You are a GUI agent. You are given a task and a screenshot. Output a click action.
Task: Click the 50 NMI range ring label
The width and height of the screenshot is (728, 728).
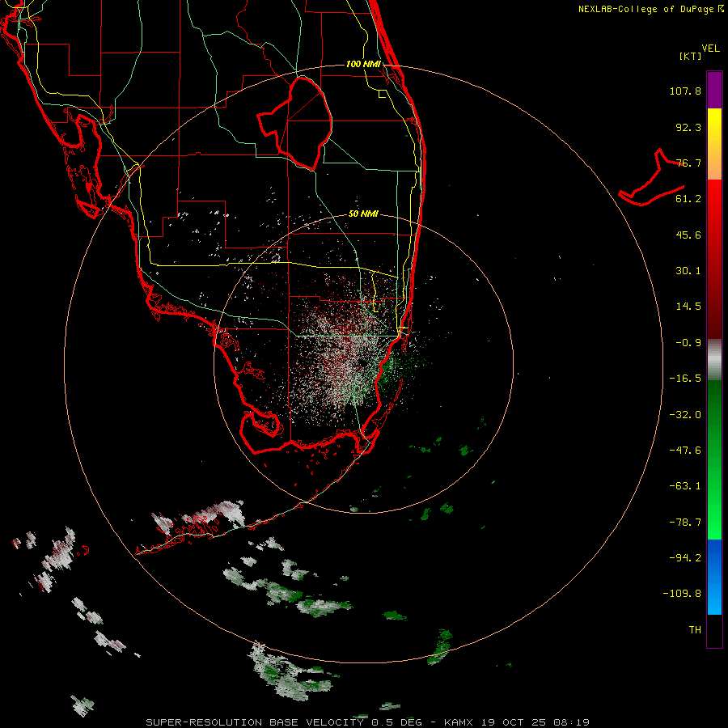coord(363,214)
